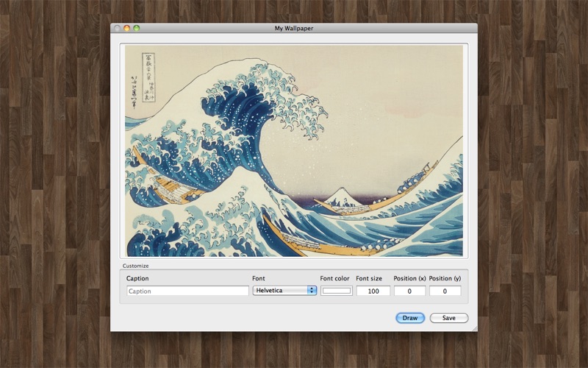The width and height of the screenshot is (588, 368).
Task: Click the Great Wave wallpaper preview image
Action: click(294, 151)
